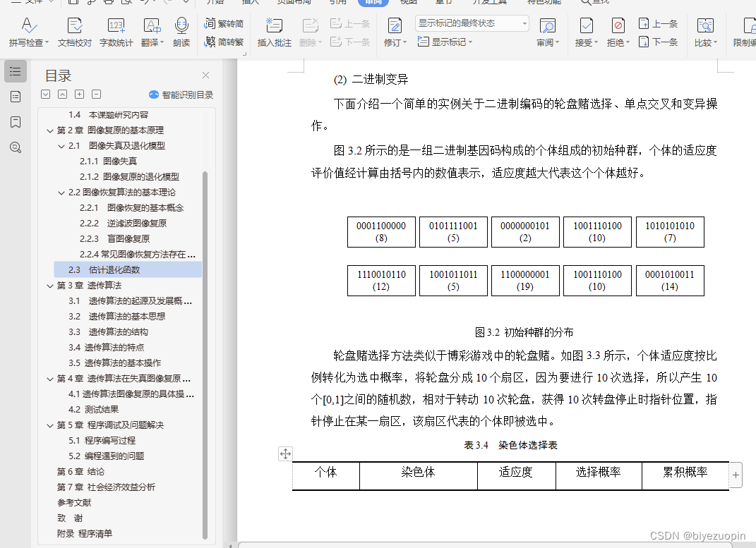Go to previous comment (上一条)

point(350,23)
